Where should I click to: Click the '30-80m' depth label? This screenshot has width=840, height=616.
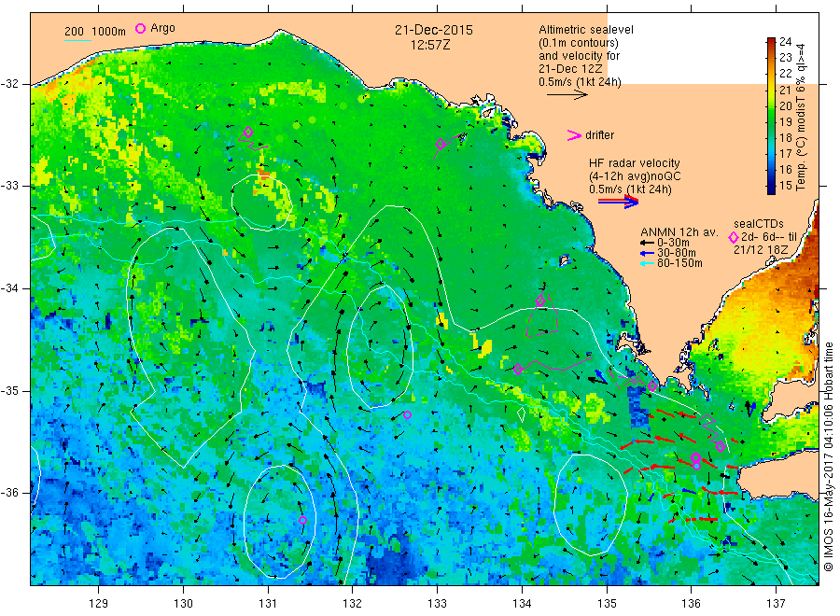677,253
